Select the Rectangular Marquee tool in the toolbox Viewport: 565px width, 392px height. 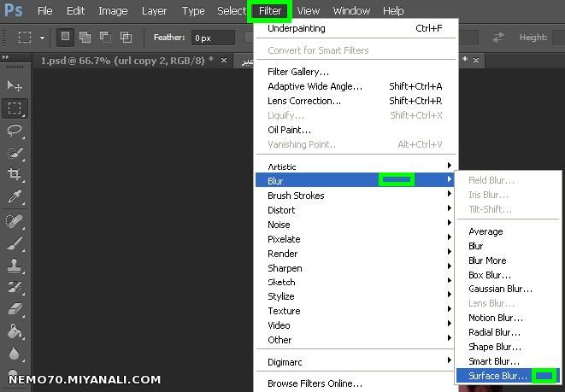click(x=15, y=108)
